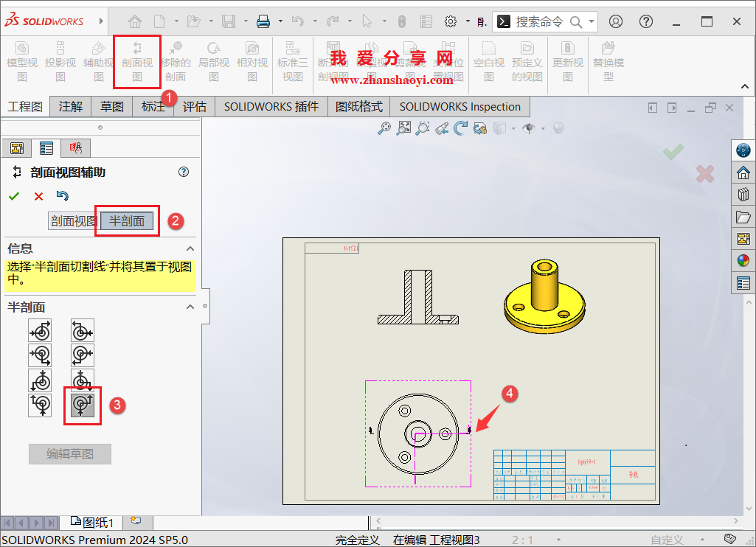
Task: Collapse the 半剖面 section group
Action: pos(190,306)
